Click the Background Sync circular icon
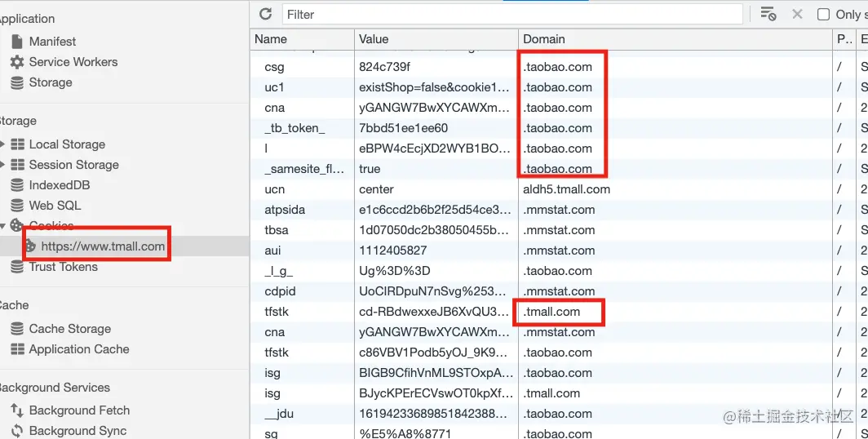 pos(17,432)
